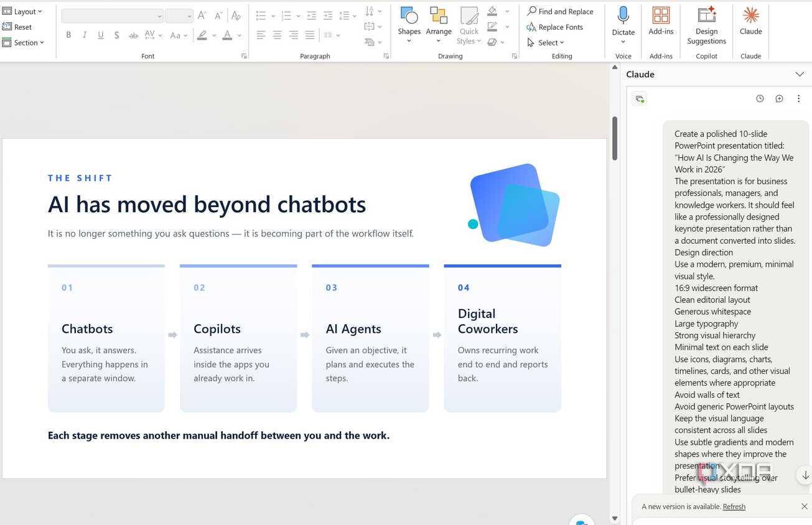The height and width of the screenshot is (525, 812).
Task: Click the Claude ribbon button
Action: (x=751, y=21)
